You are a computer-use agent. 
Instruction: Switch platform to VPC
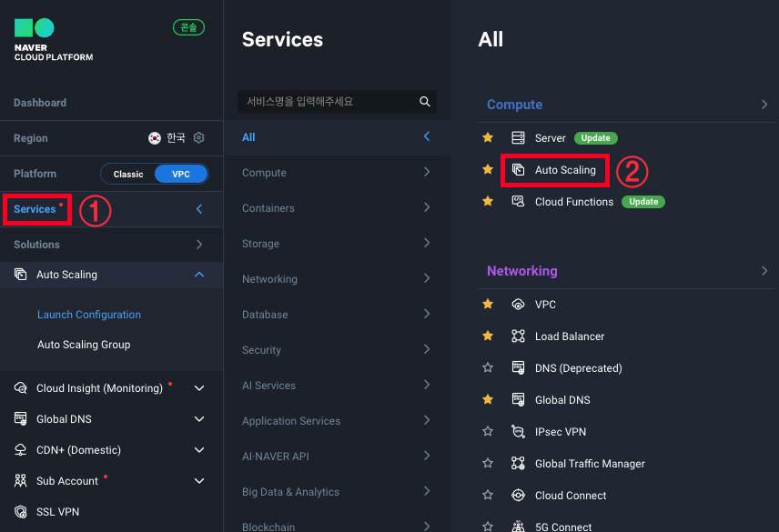(x=181, y=175)
